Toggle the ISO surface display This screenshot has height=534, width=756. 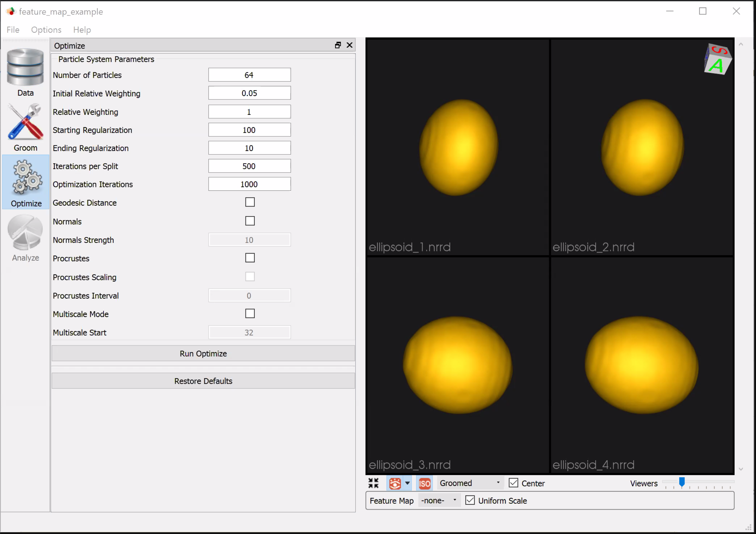(424, 483)
